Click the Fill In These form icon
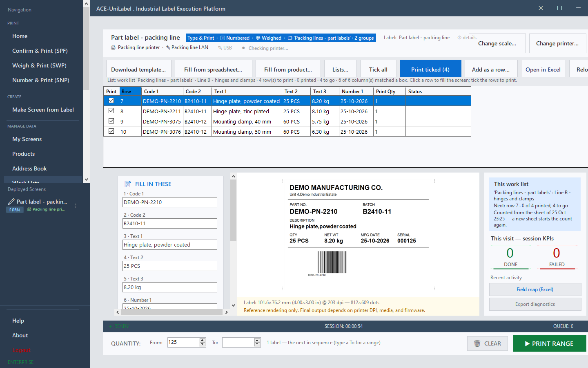Viewport: 588px width, 368px height. point(128,184)
